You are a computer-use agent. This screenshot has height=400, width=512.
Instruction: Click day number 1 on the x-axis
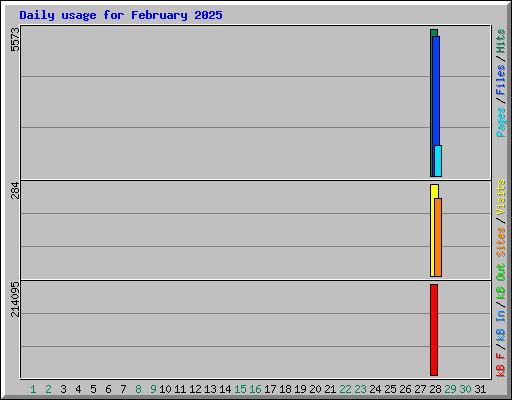tap(33, 389)
